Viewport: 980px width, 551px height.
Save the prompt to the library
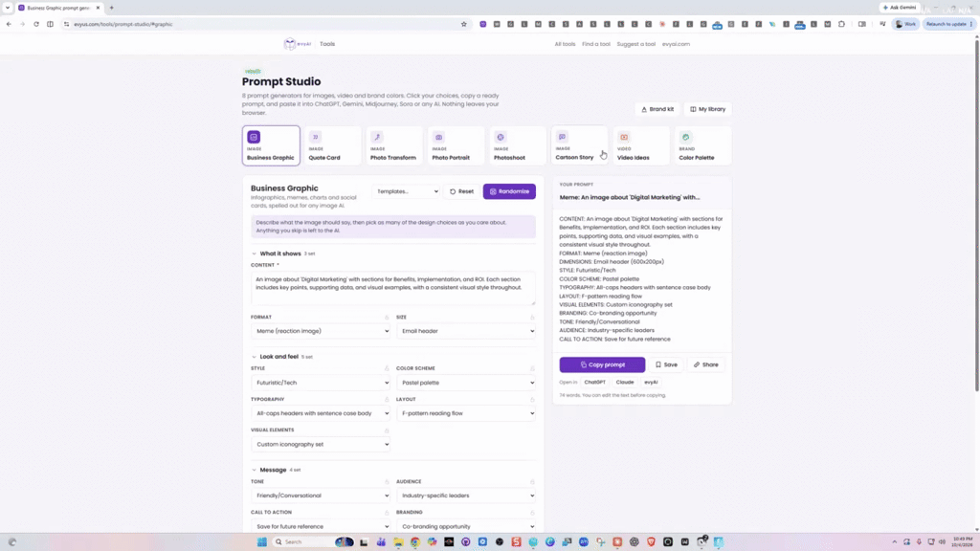click(666, 364)
